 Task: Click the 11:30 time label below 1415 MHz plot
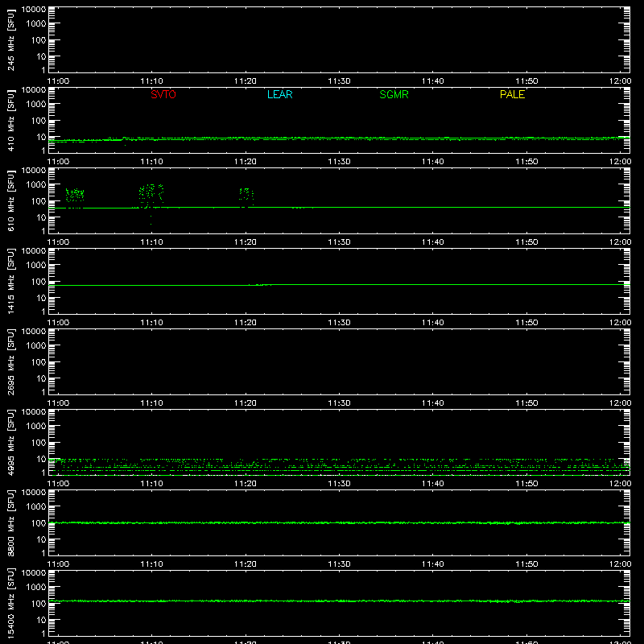click(x=339, y=323)
